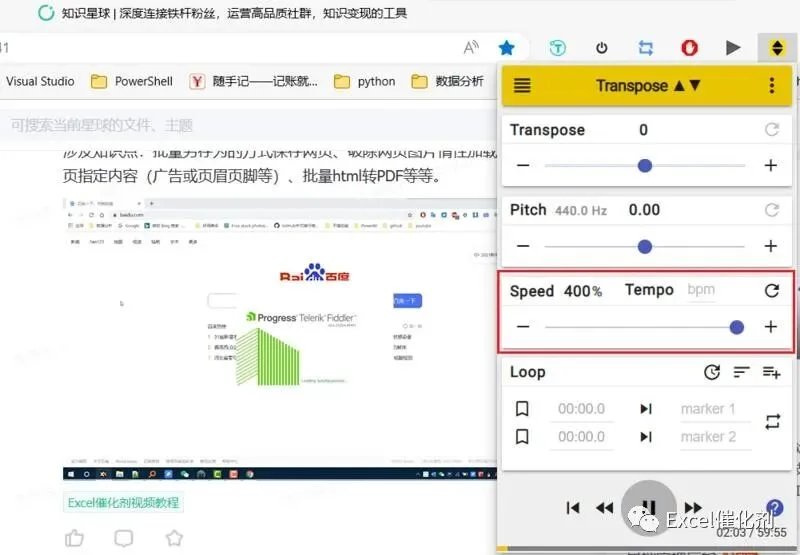
Task: Click the embedded video thumbnail
Action: (x=280, y=339)
